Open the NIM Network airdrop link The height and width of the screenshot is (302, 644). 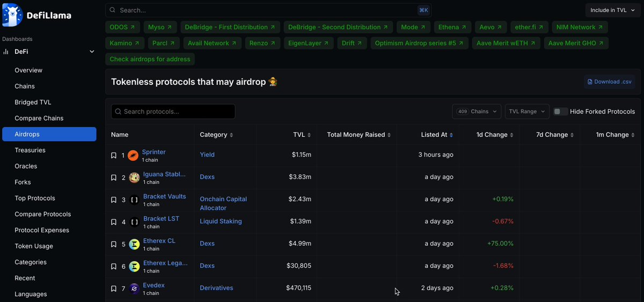580,27
